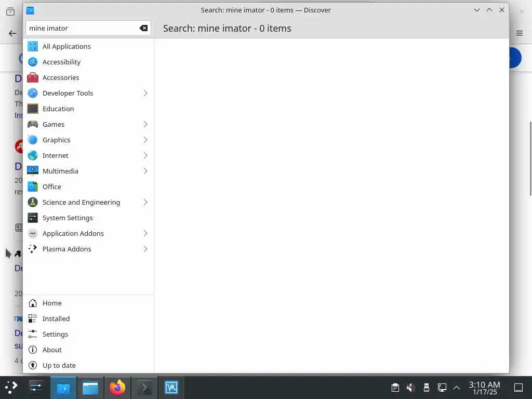Click the show desktop button
Screen dimensions: 532x399
click(518, 388)
